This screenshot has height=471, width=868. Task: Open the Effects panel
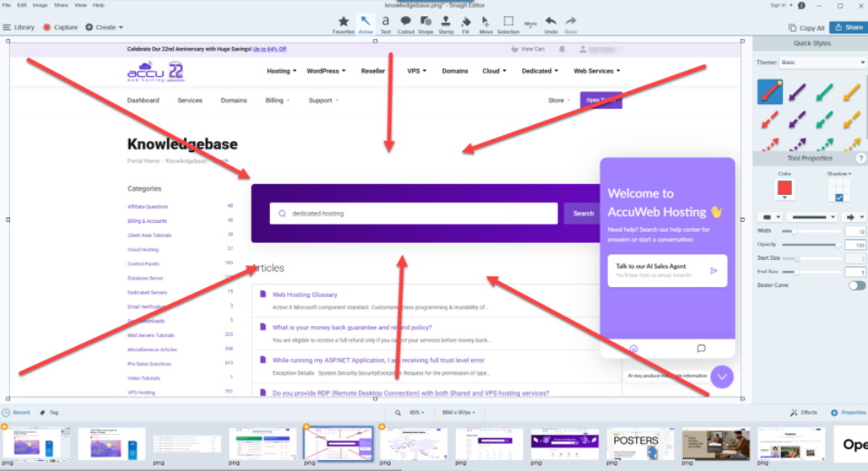click(x=804, y=412)
